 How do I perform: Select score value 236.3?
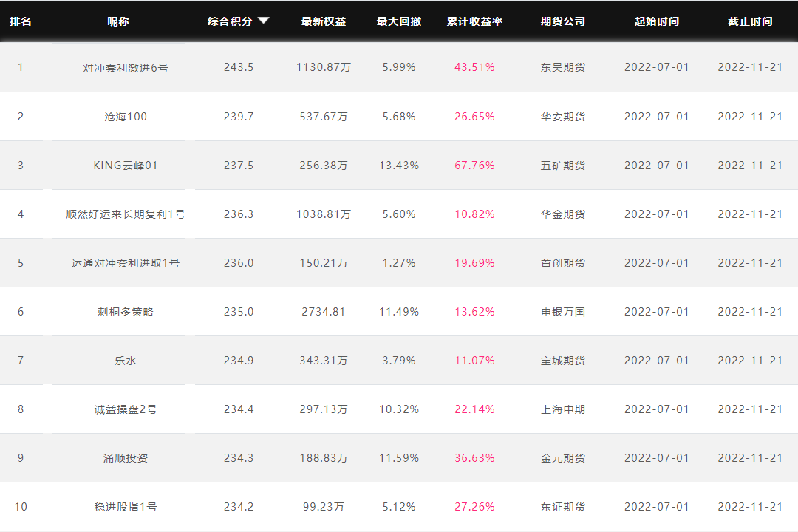239,214
